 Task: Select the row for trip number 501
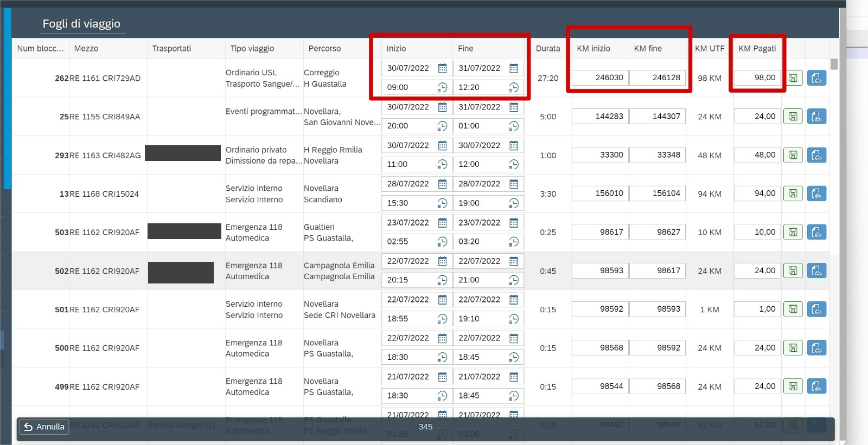41,309
